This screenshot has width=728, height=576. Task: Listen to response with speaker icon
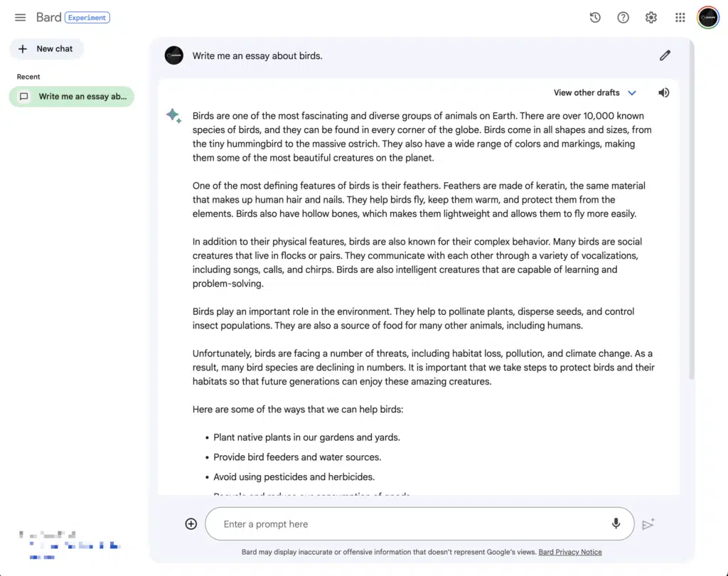pyautogui.click(x=663, y=92)
